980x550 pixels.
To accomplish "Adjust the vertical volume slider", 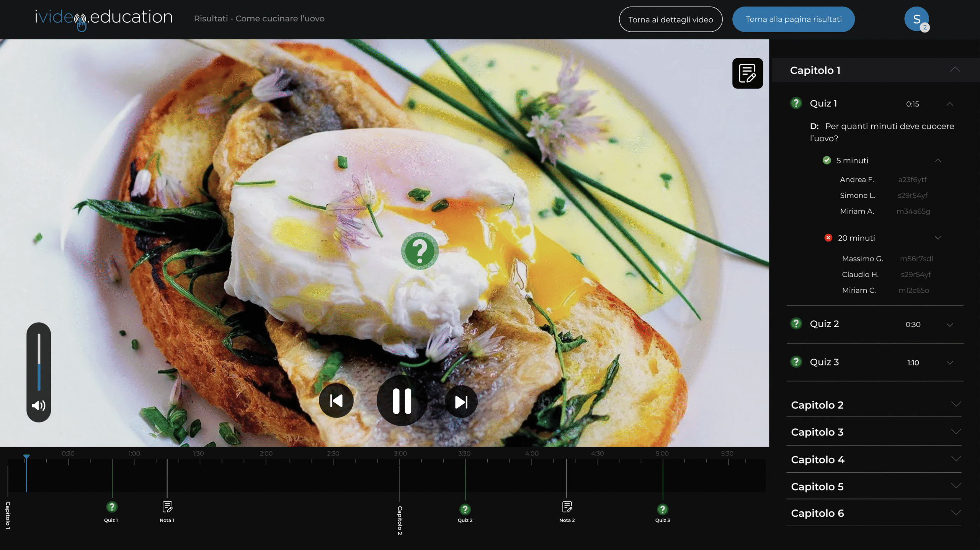I will coord(39,362).
